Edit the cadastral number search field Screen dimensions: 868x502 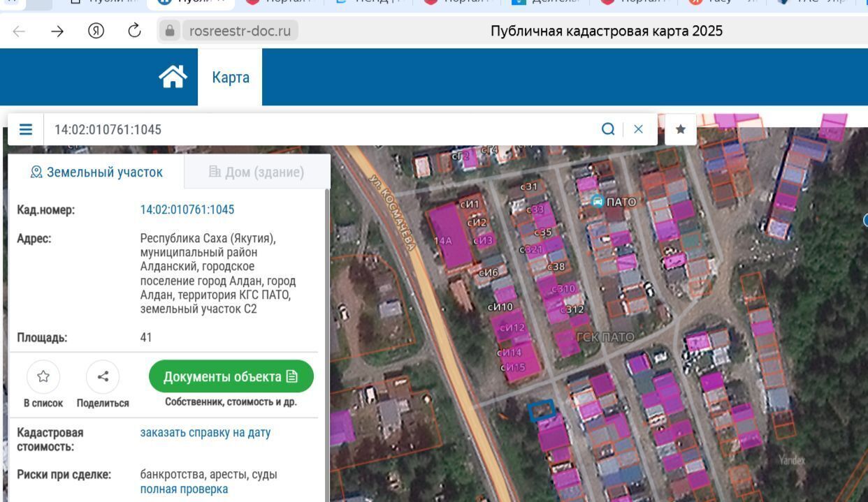pyautogui.click(x=321, y=129)
